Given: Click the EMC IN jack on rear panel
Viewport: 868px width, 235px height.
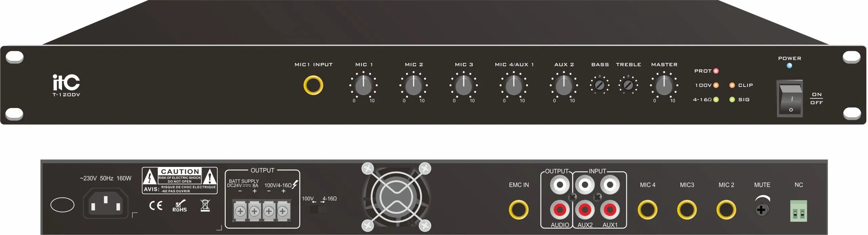Looking at the screenshot, I should coord(518,210).
